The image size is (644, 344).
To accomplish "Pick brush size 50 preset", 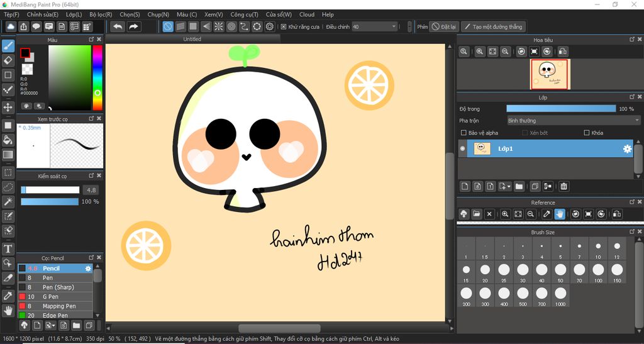I will (560, 273).
